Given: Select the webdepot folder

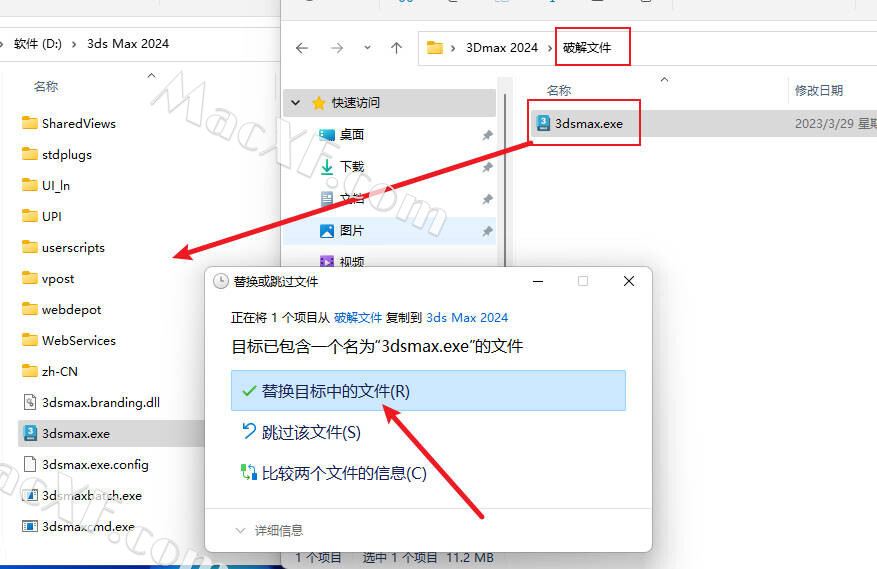Looking at the screenshot, I should (x=62, y=309).
